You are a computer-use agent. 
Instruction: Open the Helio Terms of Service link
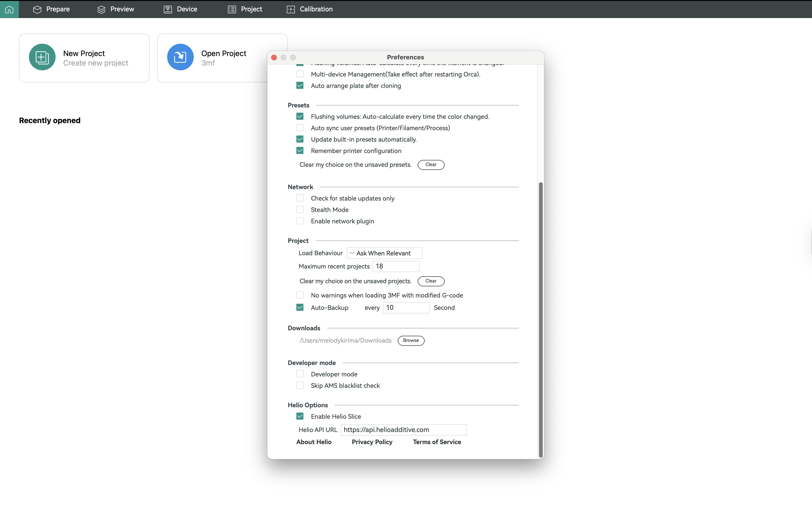tap(437, 442)
